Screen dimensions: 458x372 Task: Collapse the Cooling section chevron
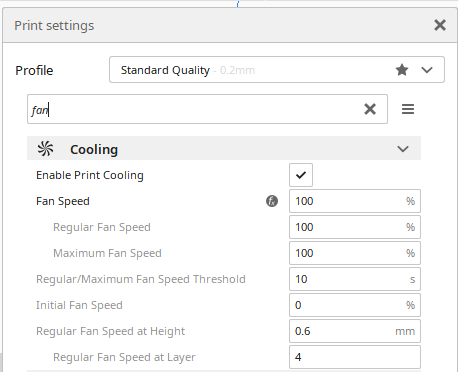click(x=403, y=149)
